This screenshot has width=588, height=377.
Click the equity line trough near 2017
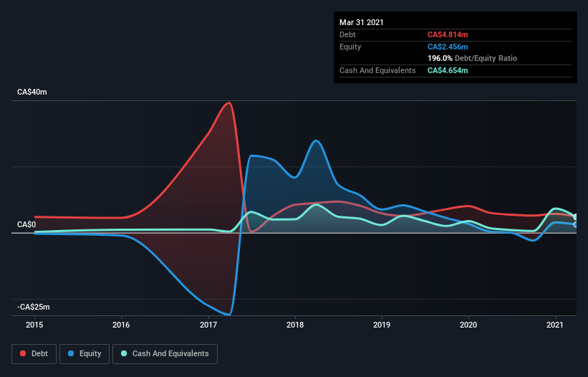click(x=229, y=315)
